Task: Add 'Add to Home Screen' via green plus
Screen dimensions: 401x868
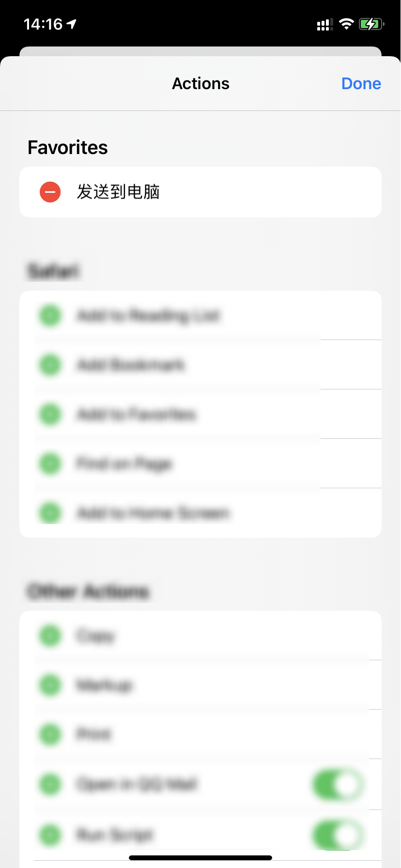Action: tap(50, 513)
